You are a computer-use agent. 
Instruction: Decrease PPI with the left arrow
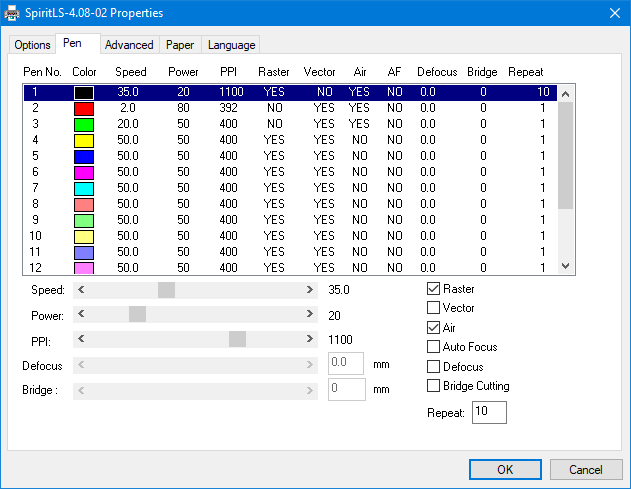point(81,339)
